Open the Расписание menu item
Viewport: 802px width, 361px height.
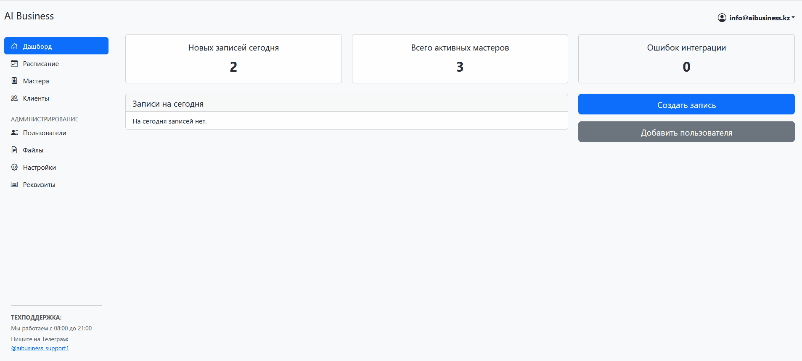tap(56, 63)
